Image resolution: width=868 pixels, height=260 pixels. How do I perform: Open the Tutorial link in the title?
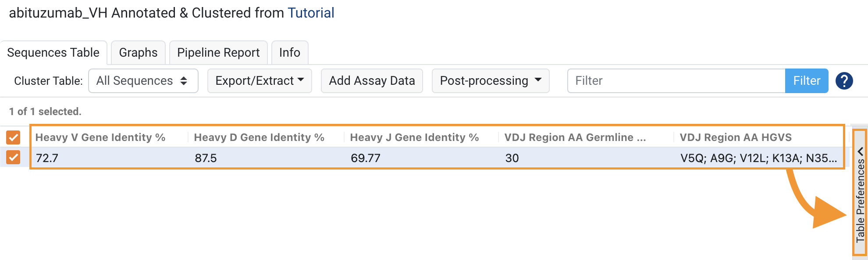coord(311,13)
